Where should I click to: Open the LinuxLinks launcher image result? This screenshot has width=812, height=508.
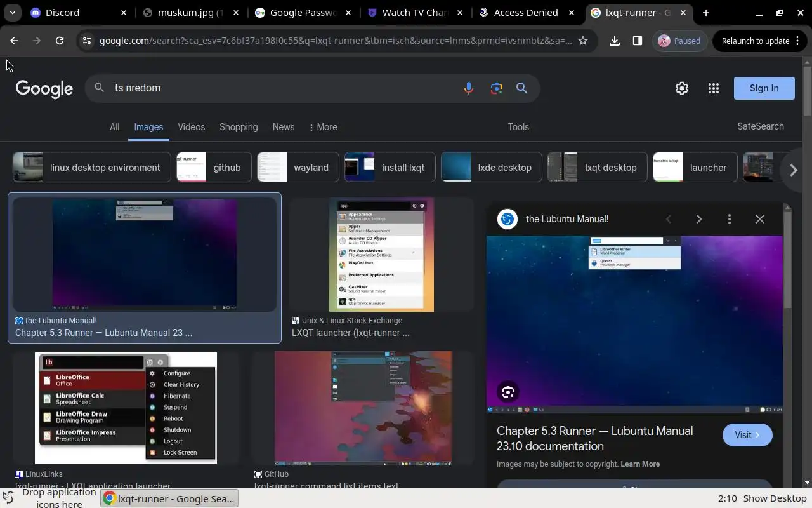tap(126, 408)
